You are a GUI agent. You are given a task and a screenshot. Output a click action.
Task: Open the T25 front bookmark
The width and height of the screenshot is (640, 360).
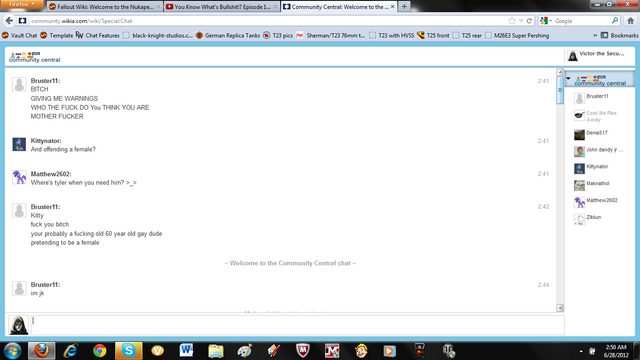click(x=433, y=36)
